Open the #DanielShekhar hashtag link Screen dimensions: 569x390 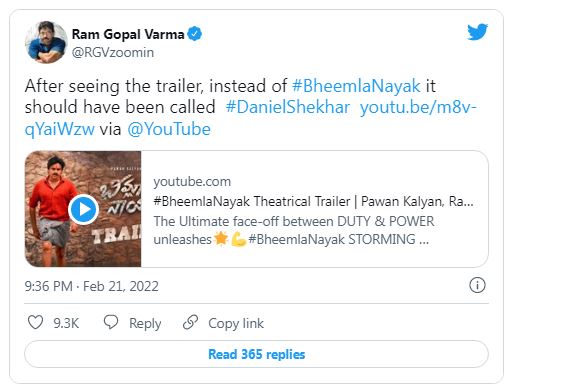tap(288, 107)
